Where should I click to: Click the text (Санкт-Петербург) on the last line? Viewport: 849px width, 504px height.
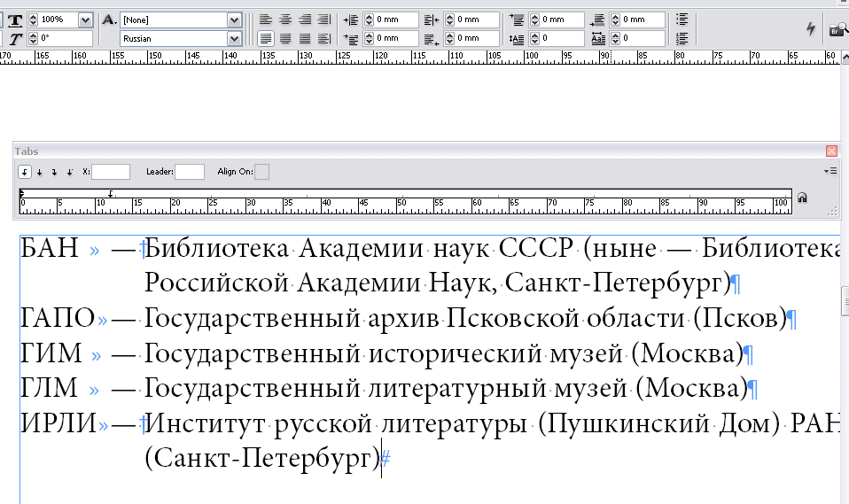(262, 459)
